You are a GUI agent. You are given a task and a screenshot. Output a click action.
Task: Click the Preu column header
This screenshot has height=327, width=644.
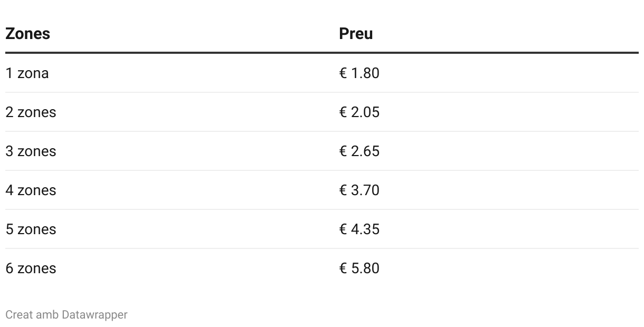356,34
